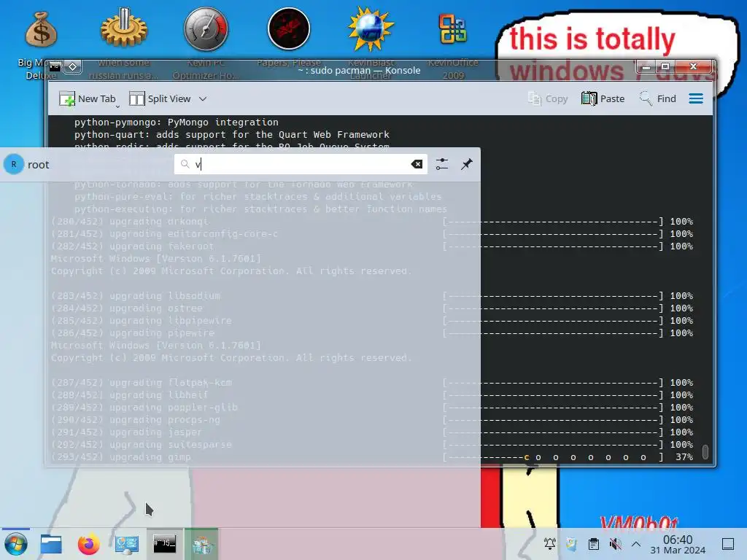Image resolution: width=747 pixels, height=560 pixels.
Task: Maximize the Konsole window
Action: click(x=665, y=66)
